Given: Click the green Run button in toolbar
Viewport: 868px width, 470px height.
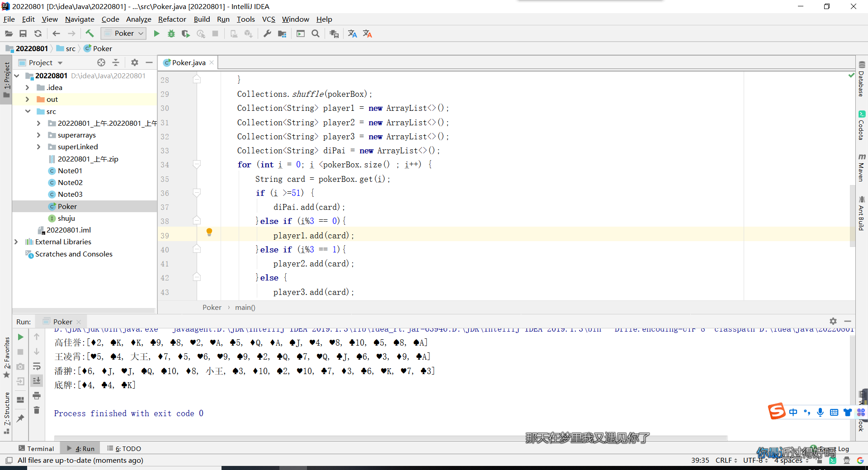Looking at the screenshot, I should tap(156, 33).
